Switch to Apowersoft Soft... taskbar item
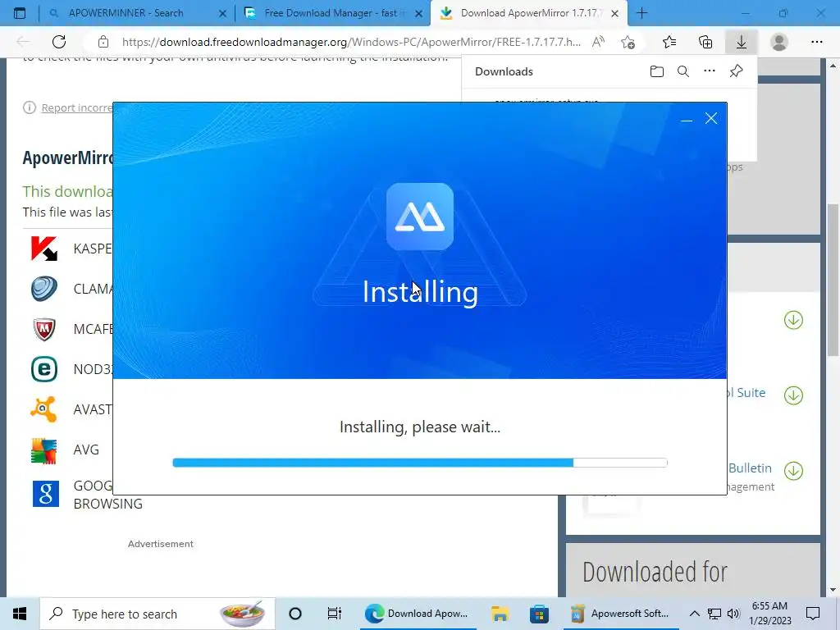Viewport: 840px width, 630px height. [620, 614]
